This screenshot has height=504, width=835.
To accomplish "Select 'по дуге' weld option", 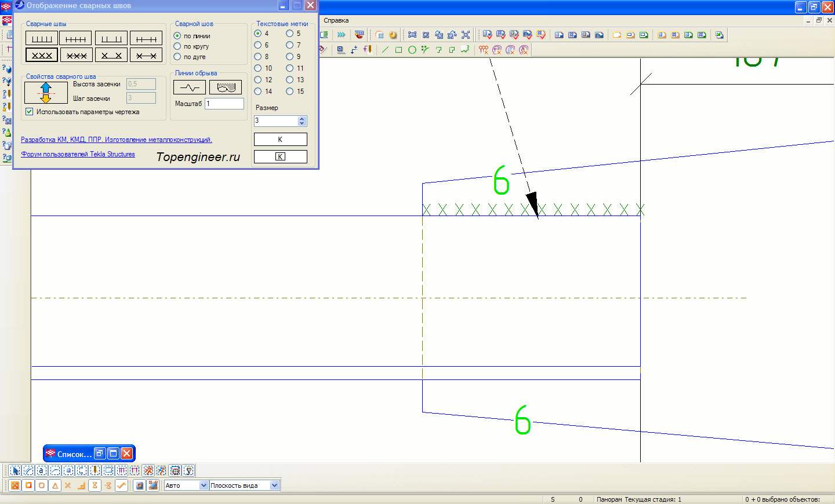I will 177,57.
